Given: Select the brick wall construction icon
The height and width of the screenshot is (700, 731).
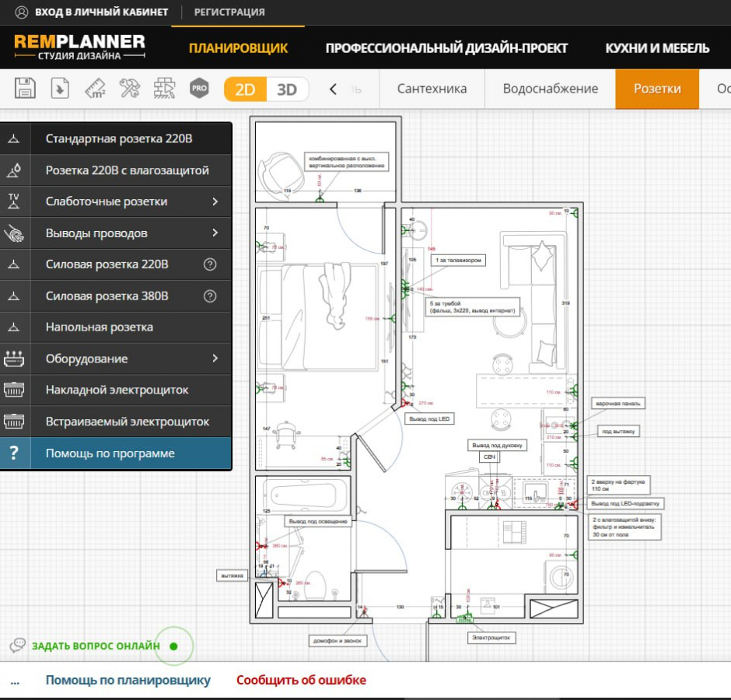Looking at the screenshot, I should click(x=165, y=88).
